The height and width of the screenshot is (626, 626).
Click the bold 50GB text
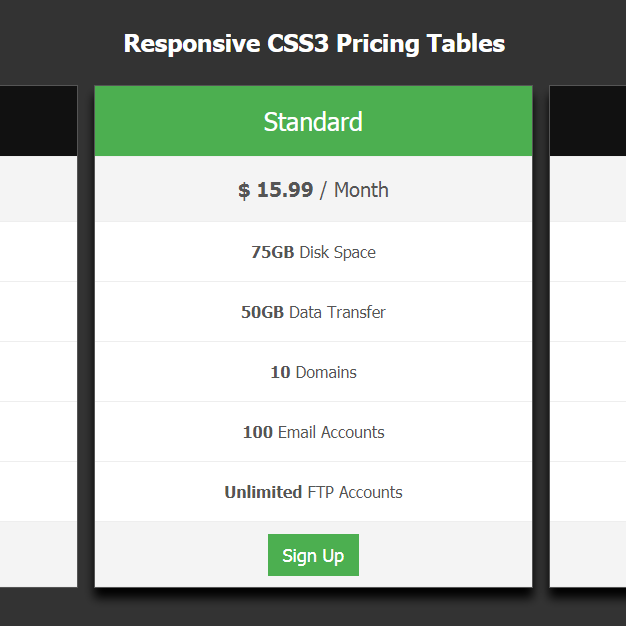pyautogui.click(x=262, y=312)
